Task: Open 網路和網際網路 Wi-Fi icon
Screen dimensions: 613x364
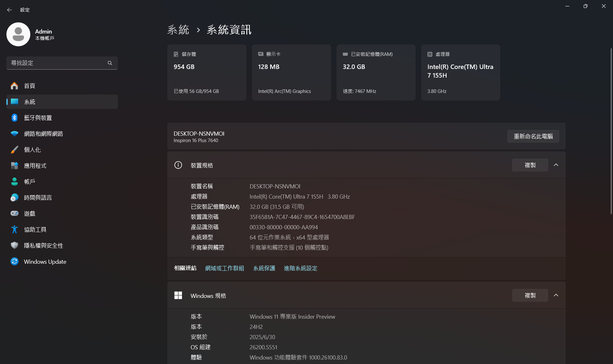Action: pos(14,134)
